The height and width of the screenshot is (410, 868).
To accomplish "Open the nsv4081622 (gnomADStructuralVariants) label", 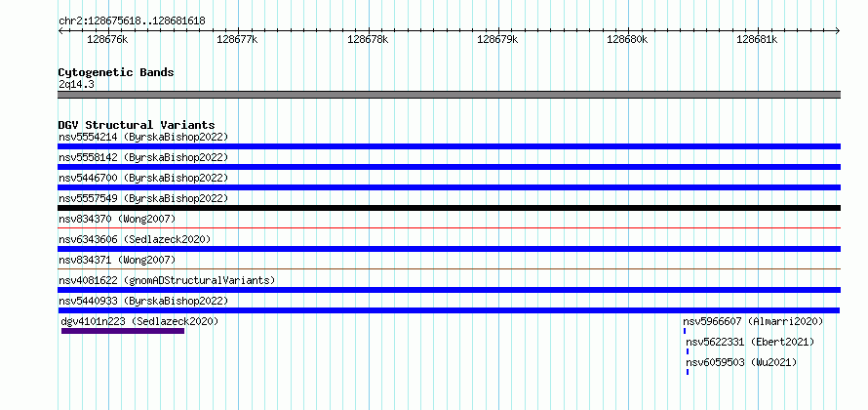I will click(x=167, y=280).
